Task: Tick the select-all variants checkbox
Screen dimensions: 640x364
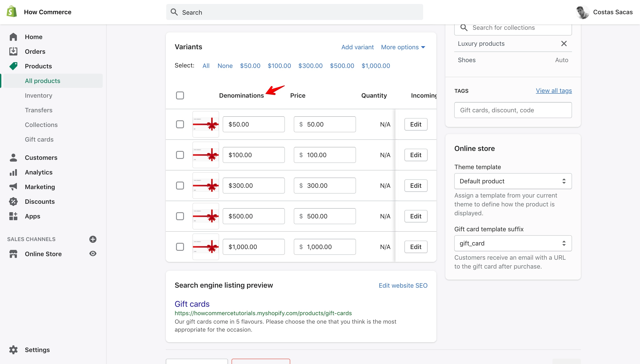Action: (180, 95)
